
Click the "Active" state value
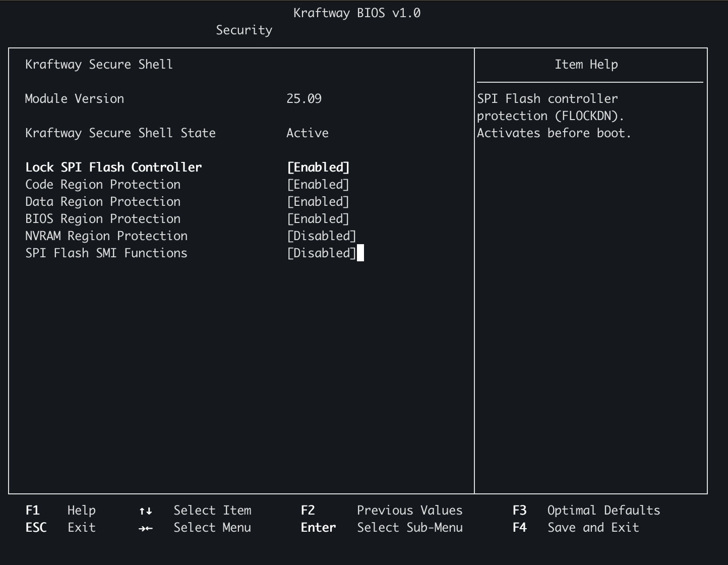(x=308, y=133)
